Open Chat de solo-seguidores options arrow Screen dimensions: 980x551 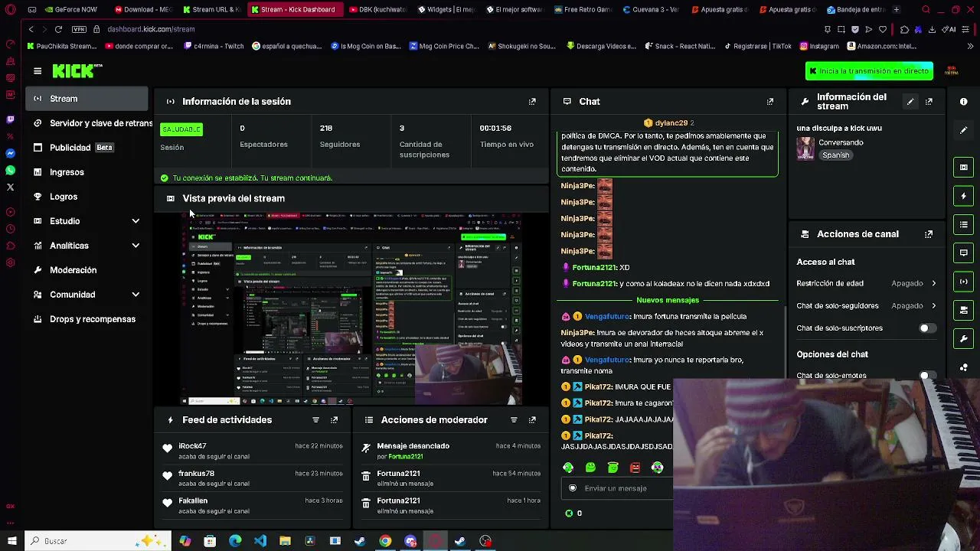click(x=933, y=305)
